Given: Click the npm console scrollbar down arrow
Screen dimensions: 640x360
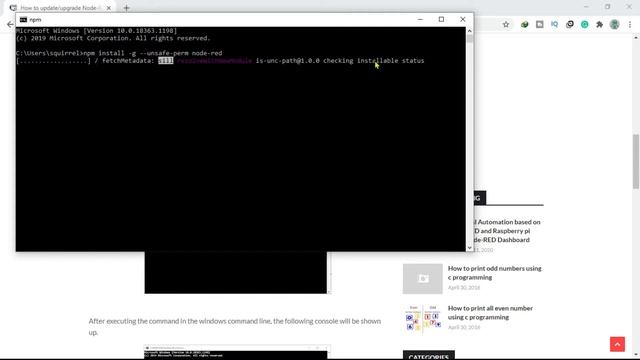Looking at the screenshot, I should coord(469,248).
